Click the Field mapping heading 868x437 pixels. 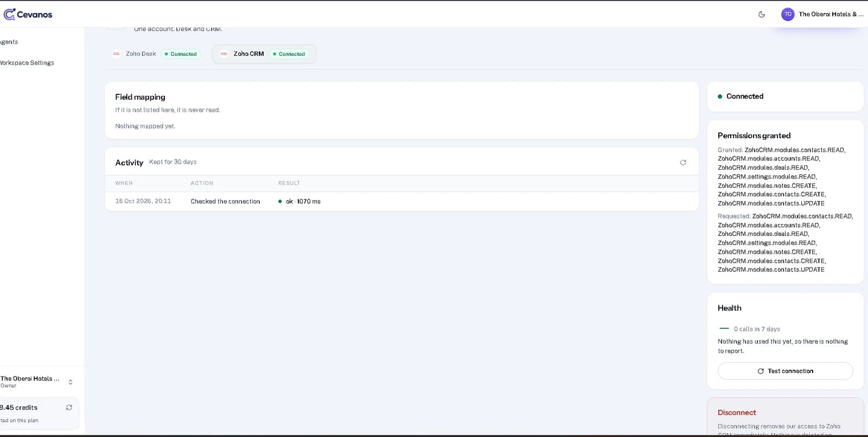pos(140,97)
